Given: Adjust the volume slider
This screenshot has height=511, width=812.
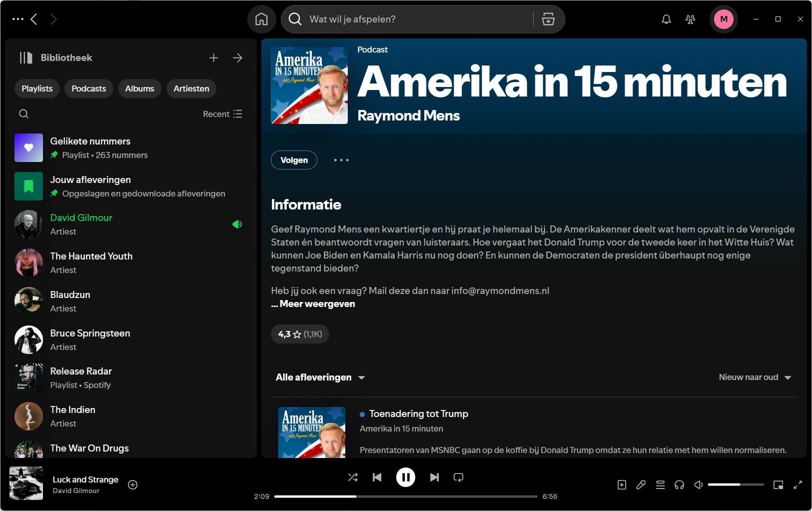Looking at the screenshot, I should click(736, 484).
